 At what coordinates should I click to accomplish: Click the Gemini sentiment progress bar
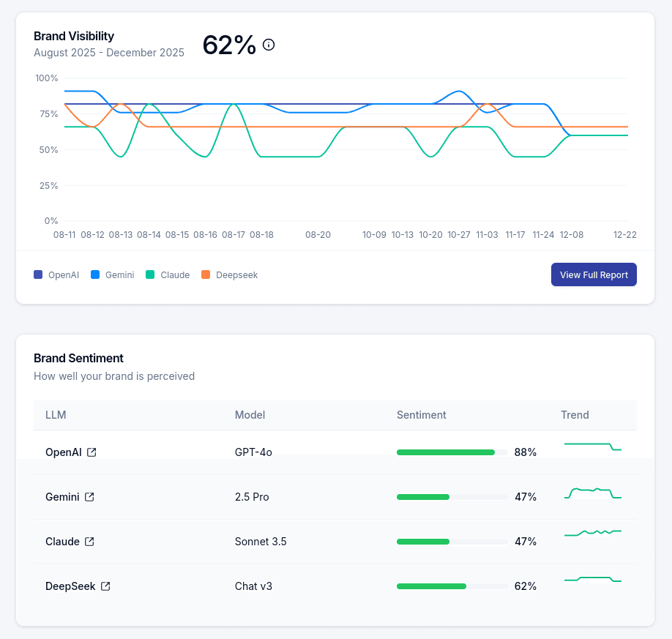point(452,497)
